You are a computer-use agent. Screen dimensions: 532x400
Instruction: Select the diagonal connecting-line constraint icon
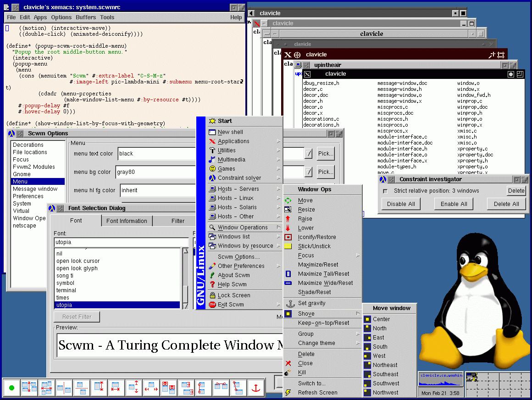(x=238, y=388)
